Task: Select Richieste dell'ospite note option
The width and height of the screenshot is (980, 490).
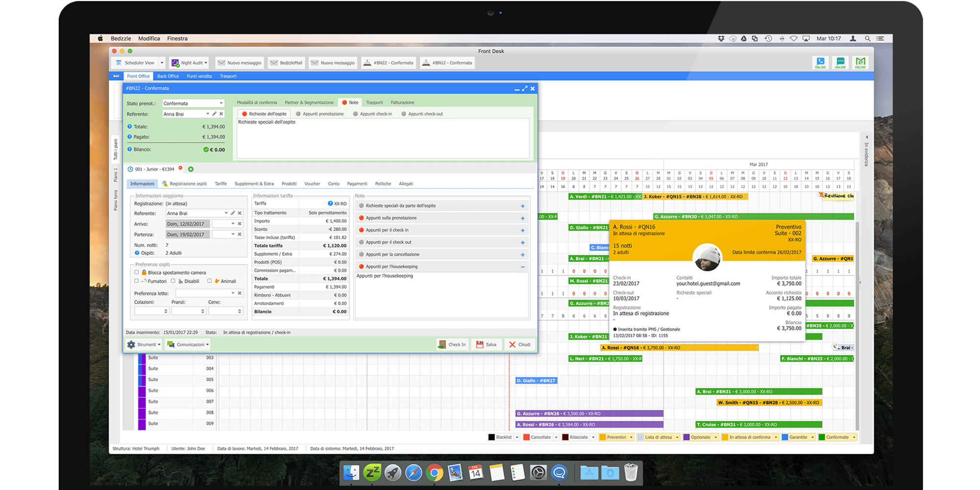Action: click(264, 114)
